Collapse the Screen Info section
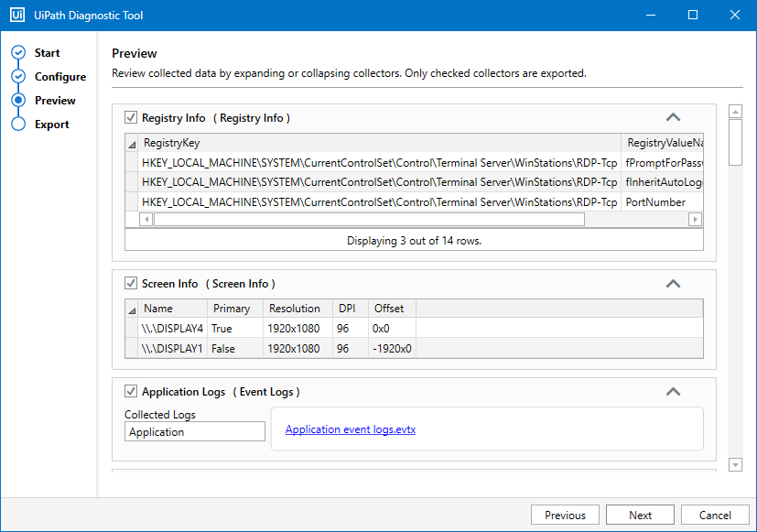Image resolution: width=757 pixels, height=532 pixels. point(673,283)
